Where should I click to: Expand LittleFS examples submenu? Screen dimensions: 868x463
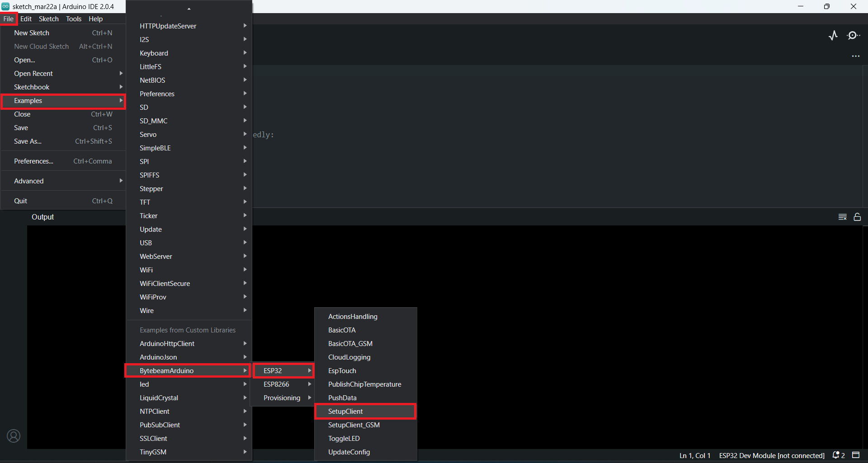click(x=189, y=67)
